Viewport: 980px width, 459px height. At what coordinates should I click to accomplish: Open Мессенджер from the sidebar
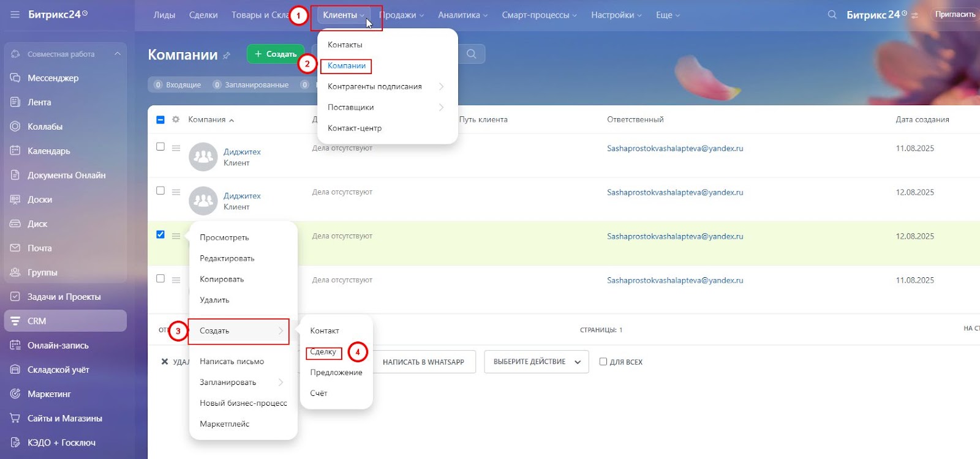point(53,78)
